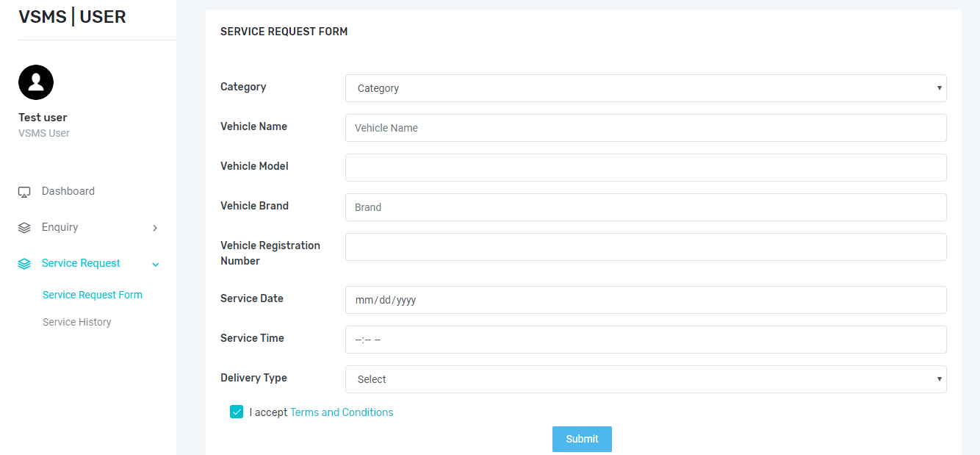The image size is (980, 455).
Task: Go to Service History page
Action: pyautogui.click(x=76, y=322)
